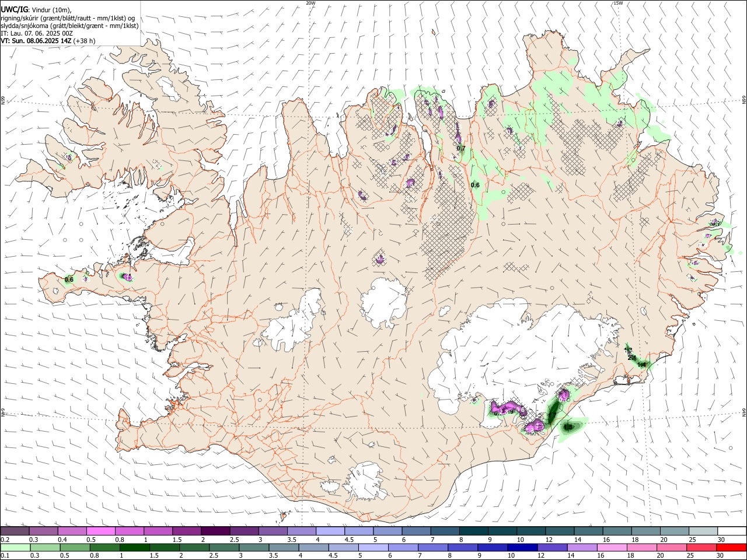Click the 'slydda/snjókoma' legend description line
Screen dimensions: 747x560
coord(69,26)
